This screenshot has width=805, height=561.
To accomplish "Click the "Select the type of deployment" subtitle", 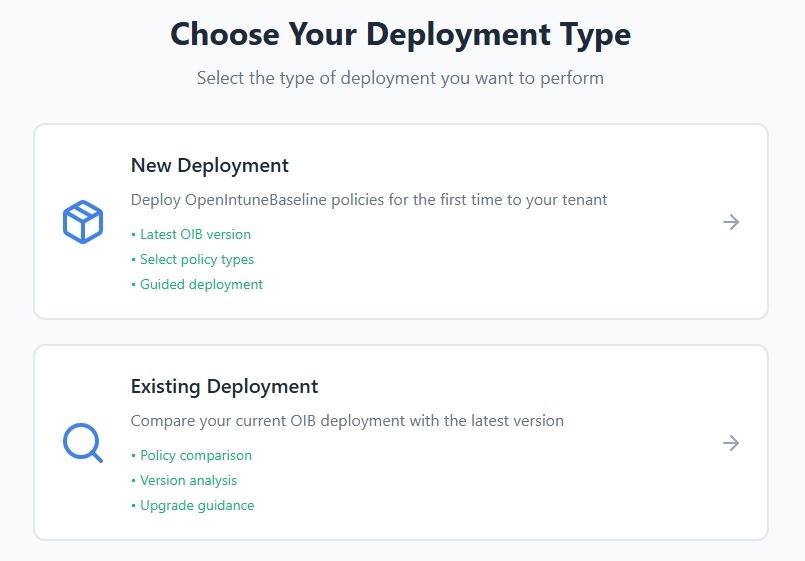I will pos(400,78).
